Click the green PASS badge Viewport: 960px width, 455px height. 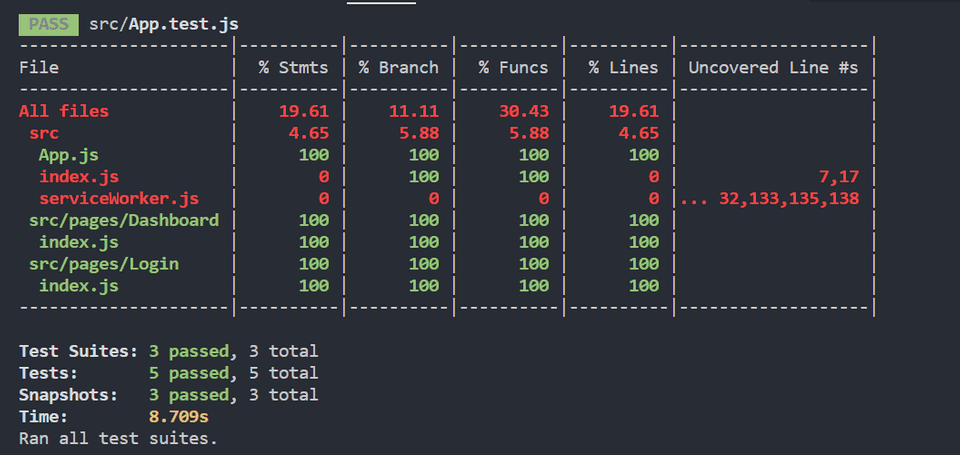47,23
